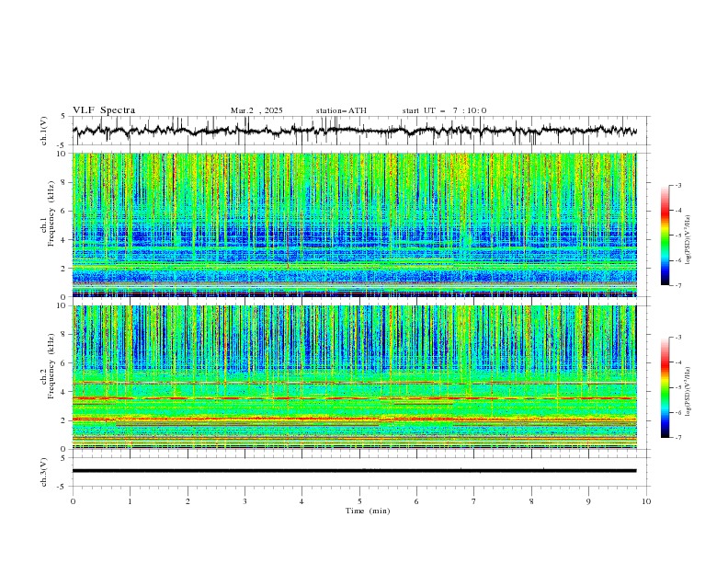Click the ch.3 voltage waveform band
This screenshot has width=728, height=563.
(354, 471)
